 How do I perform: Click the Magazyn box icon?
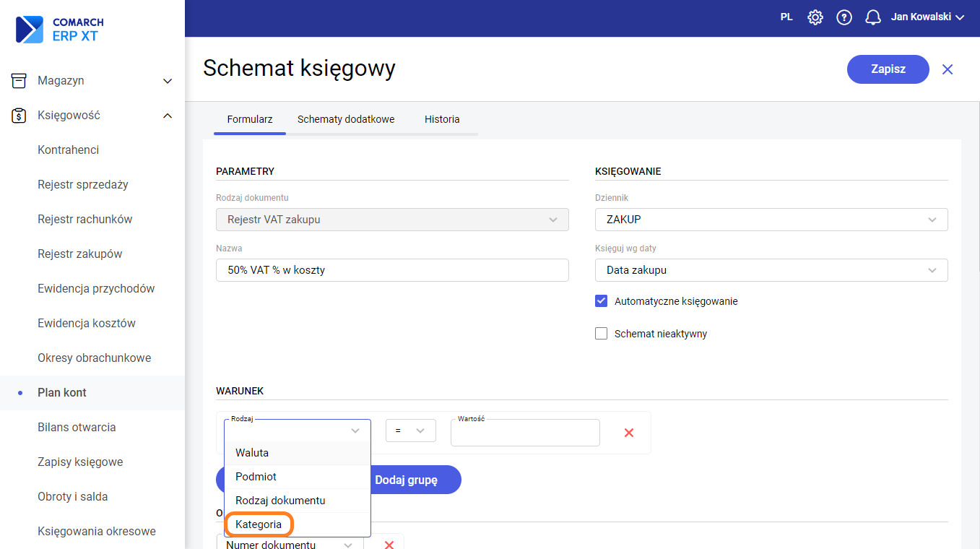[19, 81]
